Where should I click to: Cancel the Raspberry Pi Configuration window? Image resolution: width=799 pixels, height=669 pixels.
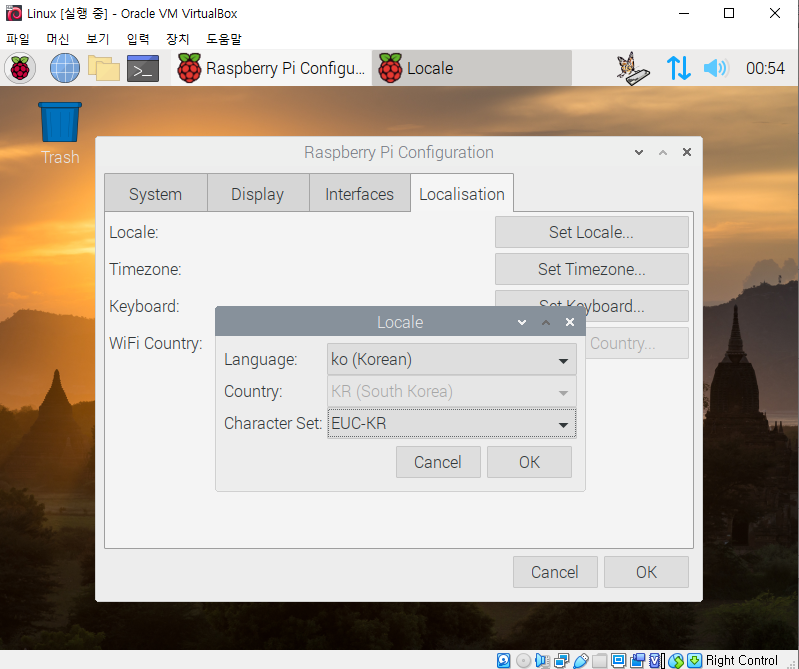[x=555, y=572]
